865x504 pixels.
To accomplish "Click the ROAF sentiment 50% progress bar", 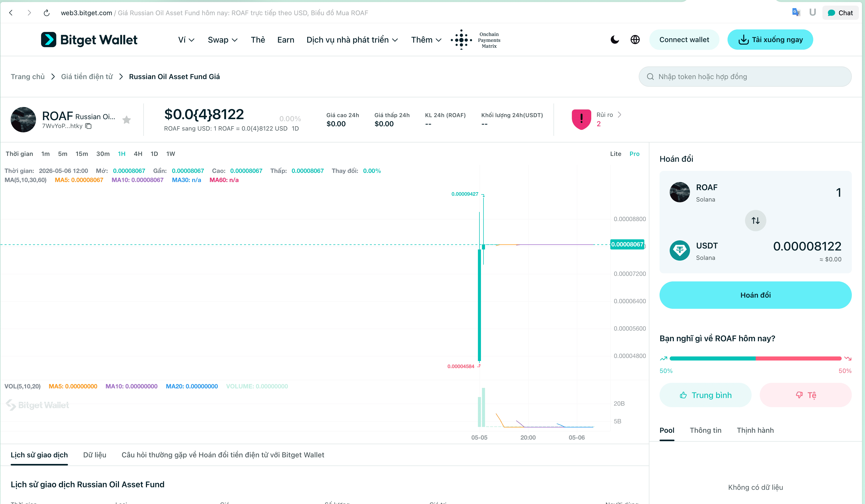I will (x=755, y=358).
